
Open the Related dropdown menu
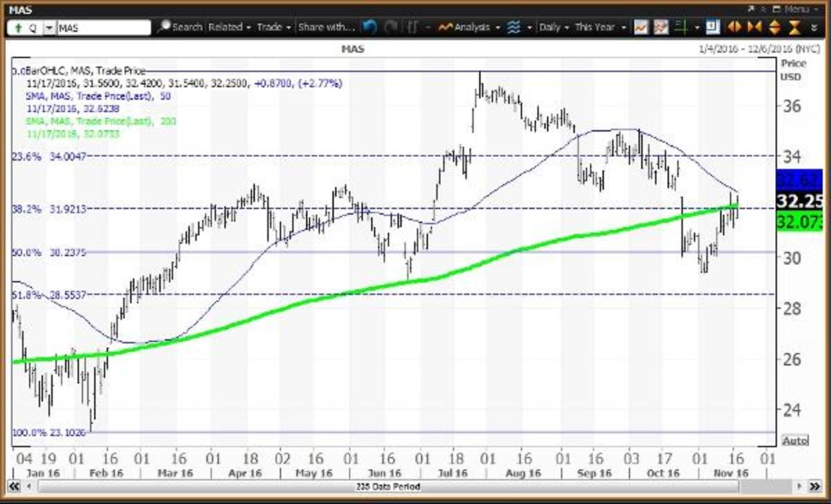230,27
